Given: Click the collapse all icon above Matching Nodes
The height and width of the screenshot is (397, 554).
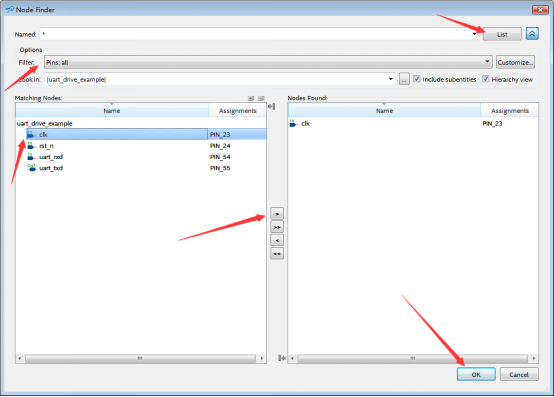Looking at the screenshot, I should [x=261, y=98].
